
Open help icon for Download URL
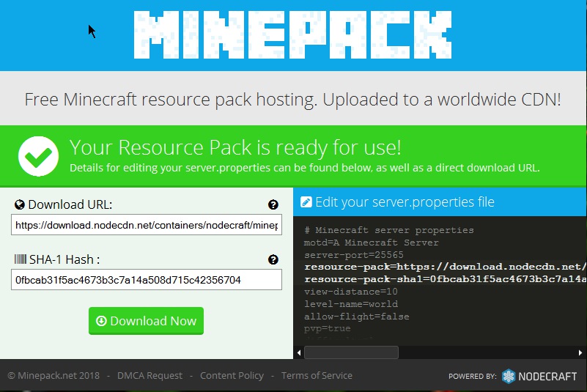pyautogui.click(x=273, y=204)
